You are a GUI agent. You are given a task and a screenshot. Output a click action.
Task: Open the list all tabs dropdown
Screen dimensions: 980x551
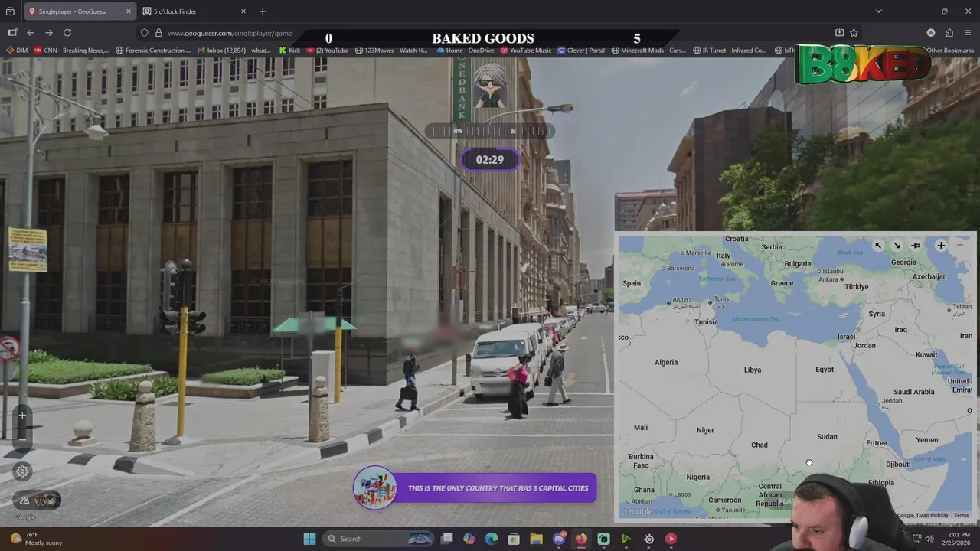tap(878, 11)
